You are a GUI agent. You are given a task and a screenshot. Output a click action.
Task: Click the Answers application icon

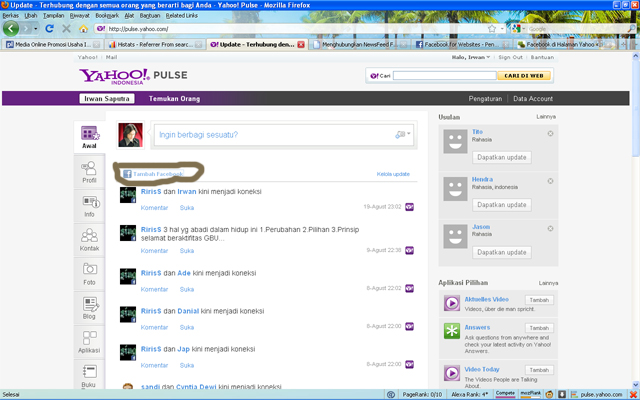[451, 333]
